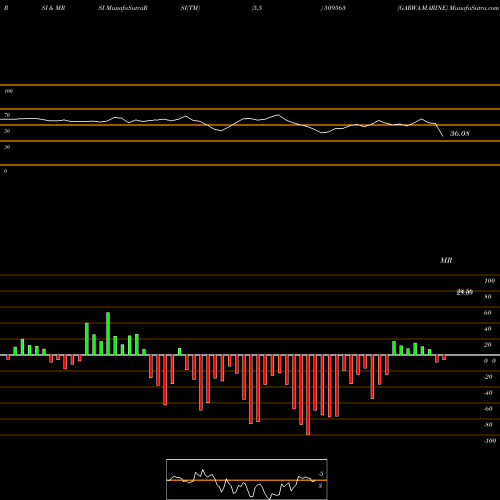The image size is (500, 500).
Task: Click the MR axis label -100
Action: pyautogui.click(x=490, y=441)
